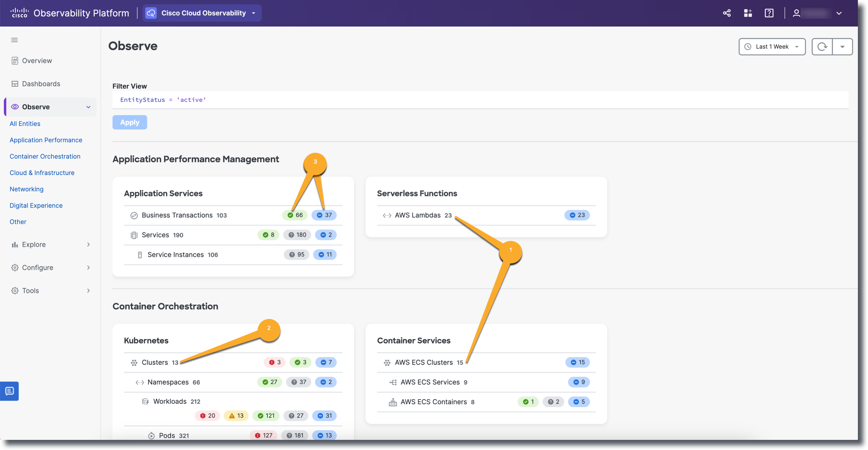Viewport: 868px width, 450px height.
Task: Click Namespaces green 27 badge
Action: [x=270, y=382]
